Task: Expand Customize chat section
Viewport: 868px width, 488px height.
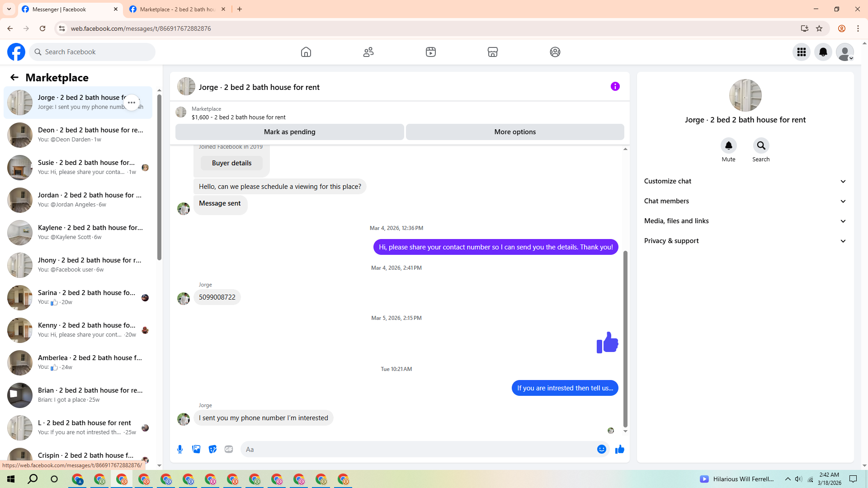Action: [x=745, y=181]
